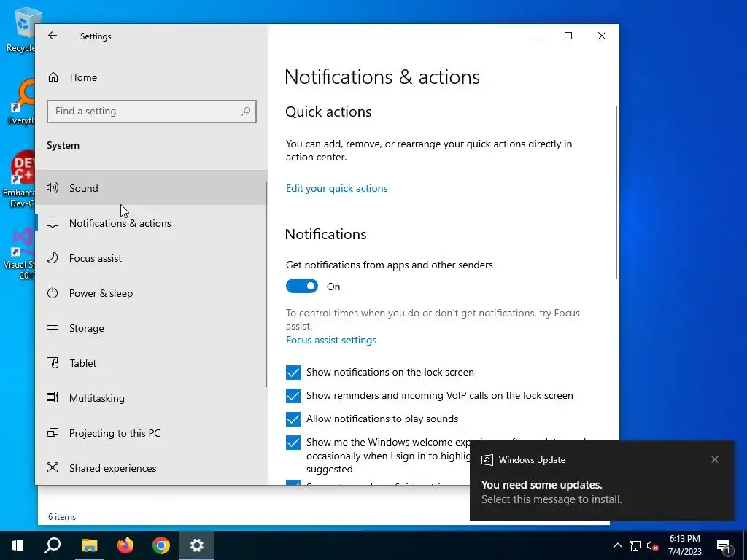Screen dimensions: 747x560
Task: Launch Firefox from taskbar
Action: [x=125, y=545]
